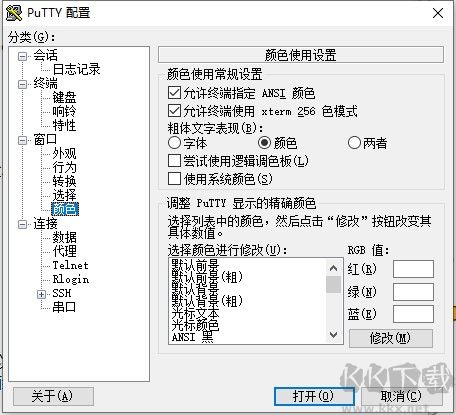This screenshot has height=415, width=456.
Task: Select 键盘 in the category tree
Action: [64, 97]
